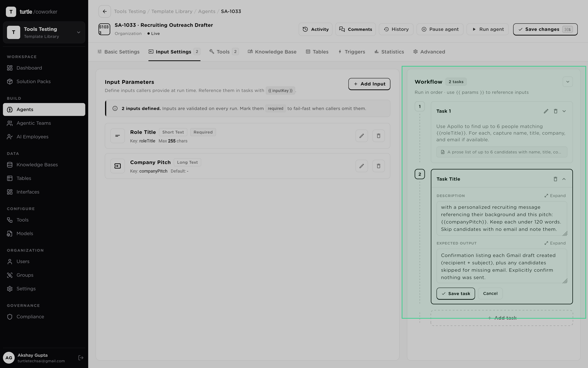Open Agentic Teams page
Viewport: 588px width, 368px height.
pos(44,123)
